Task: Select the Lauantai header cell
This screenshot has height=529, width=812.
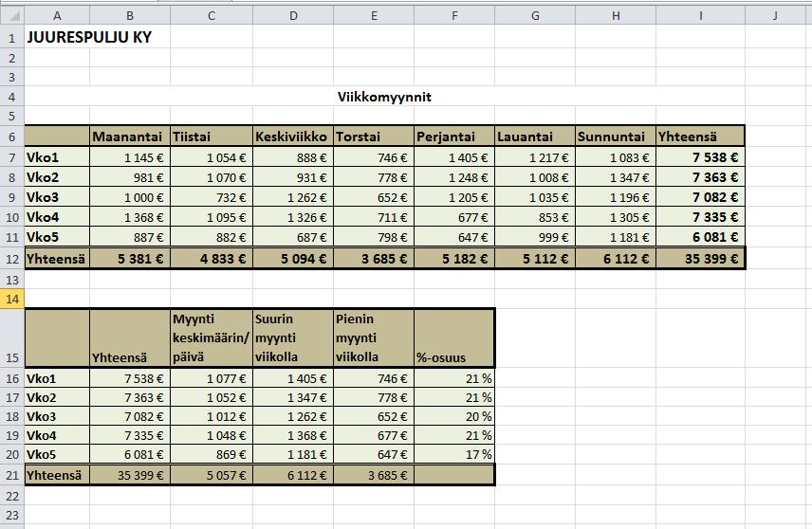Action: click(535, 137)
